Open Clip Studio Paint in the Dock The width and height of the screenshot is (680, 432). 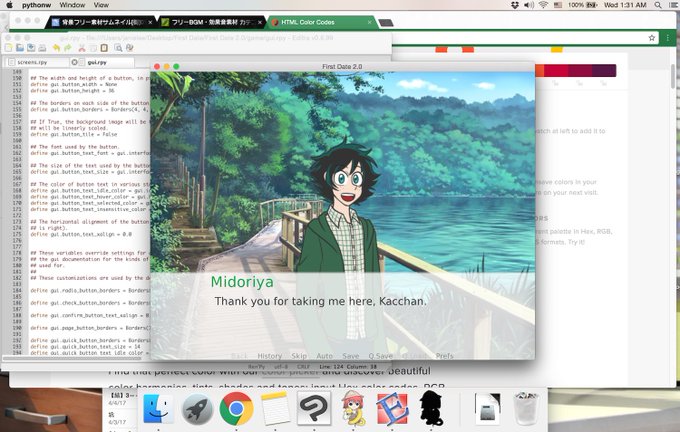(x=314, y=409)
